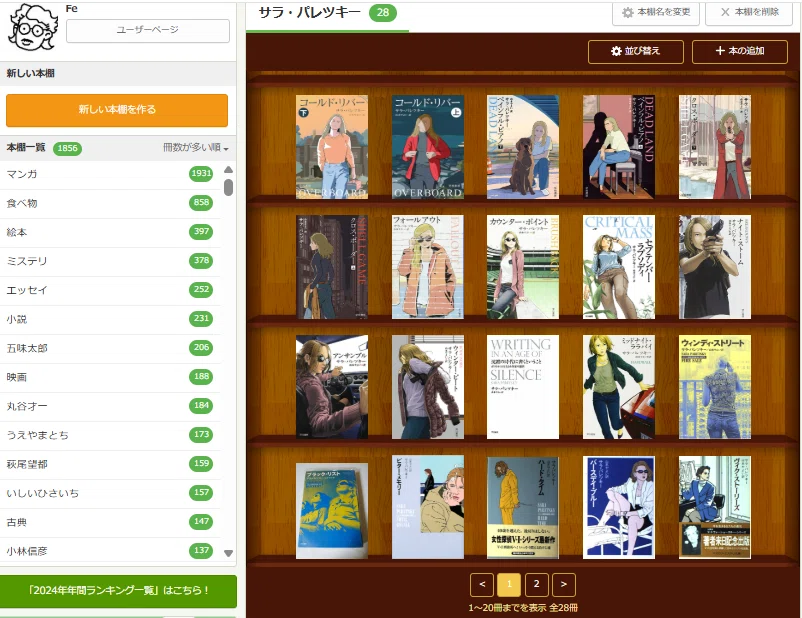The image size is (802, 618).
Task: Click the user avatar caricature
Action: tap(32, 27)
